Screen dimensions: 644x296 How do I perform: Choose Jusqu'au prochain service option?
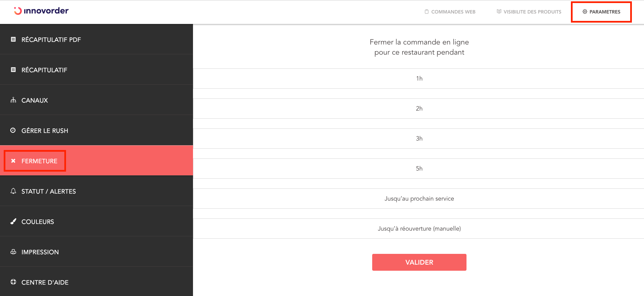tap(419, 199)
